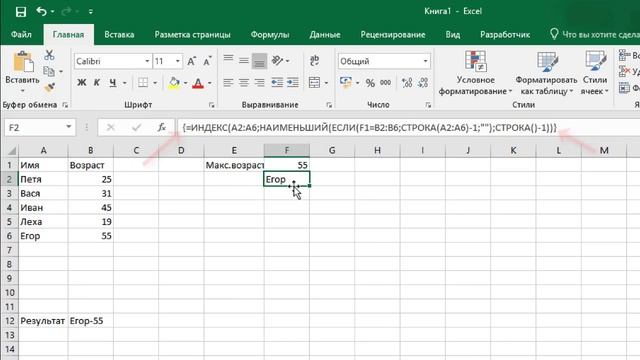
Task: Open the Общий number format dropdown
Action: pos(425,61)
